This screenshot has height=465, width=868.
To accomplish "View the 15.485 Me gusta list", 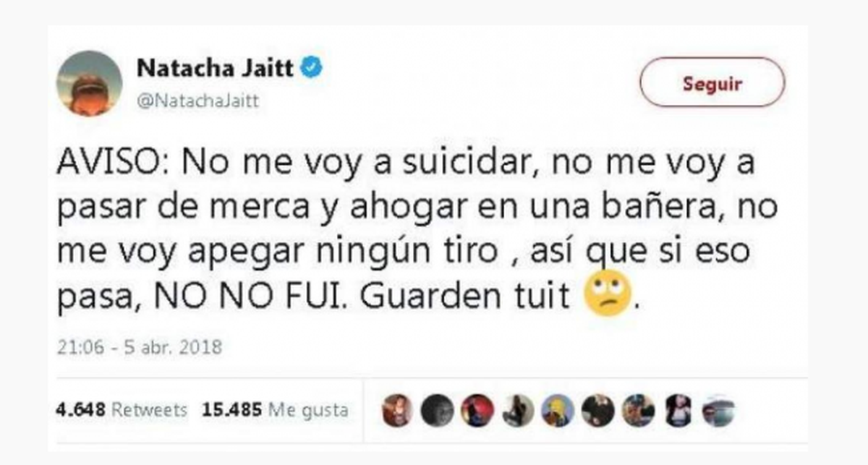I will pos(275,411).
